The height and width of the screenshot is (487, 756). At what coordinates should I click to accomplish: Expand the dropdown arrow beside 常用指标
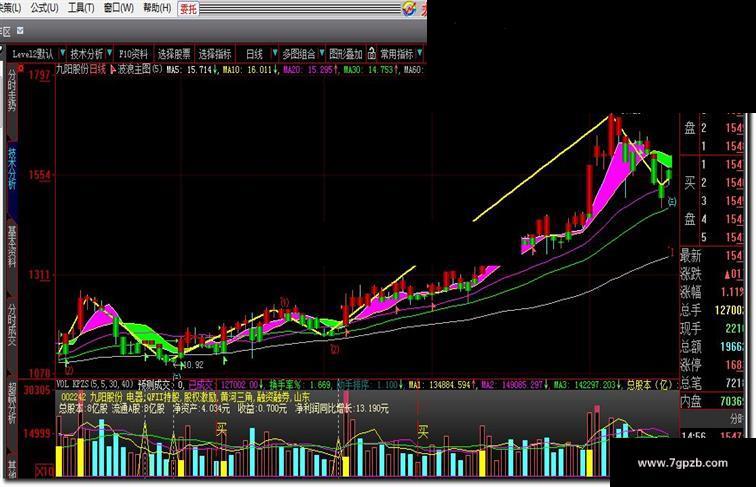coord(420,53)
